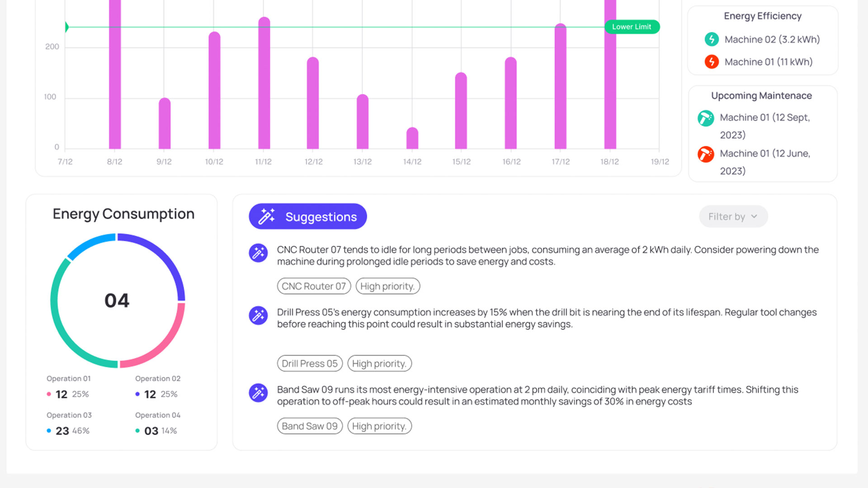Click the green maintenance hammer icon
The height and width of the screenshot is (488, 868).
[x=705, y=118]
